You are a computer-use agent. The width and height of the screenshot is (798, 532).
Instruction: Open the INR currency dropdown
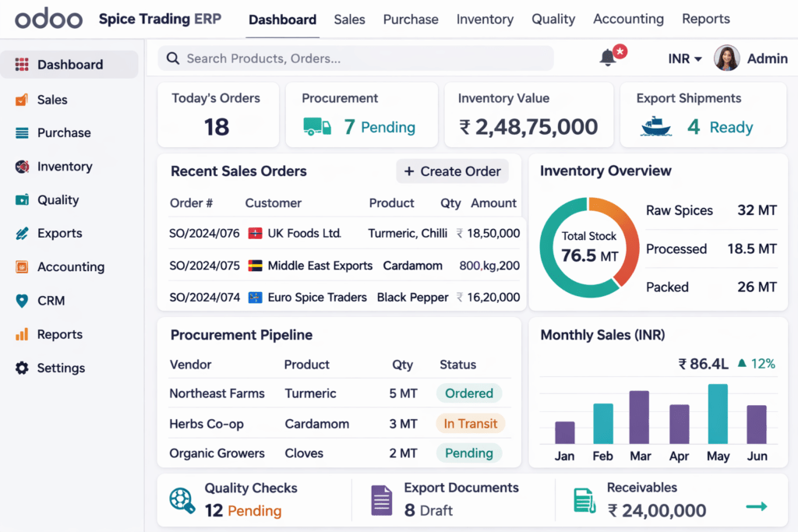pos(683,58)
